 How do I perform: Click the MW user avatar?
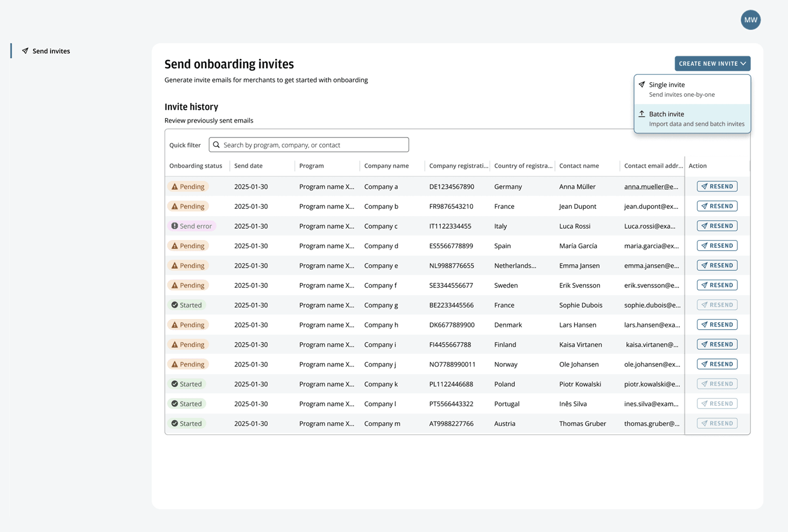point(750,20)
